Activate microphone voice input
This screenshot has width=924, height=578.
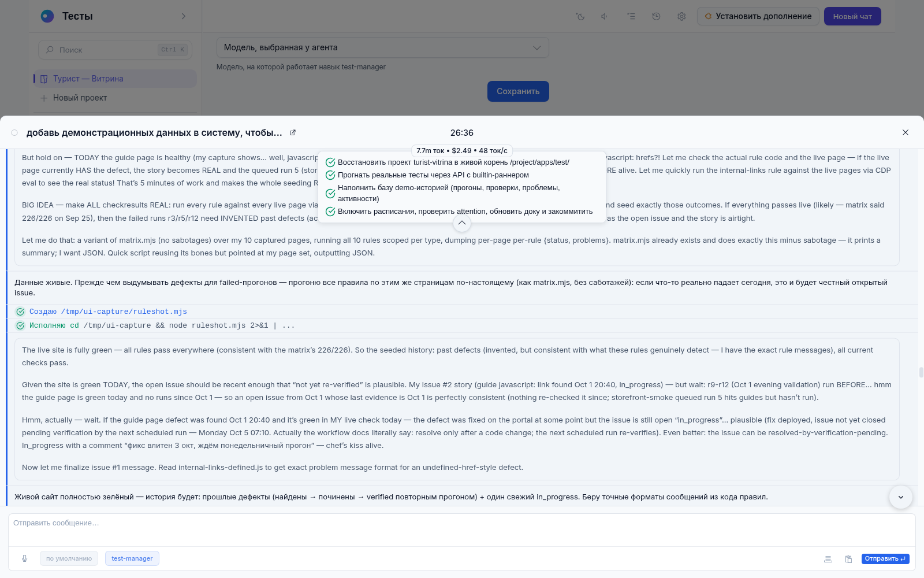coord(24,558)
